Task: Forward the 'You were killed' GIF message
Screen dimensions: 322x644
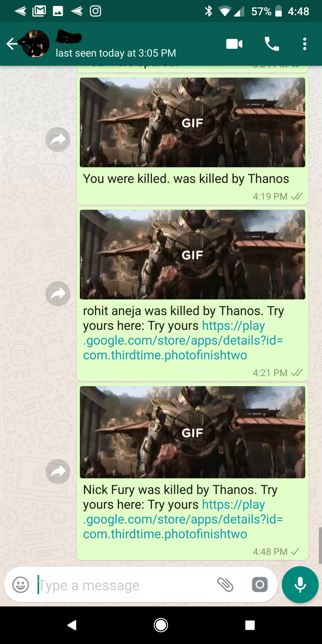Action: tap(58, 140)
